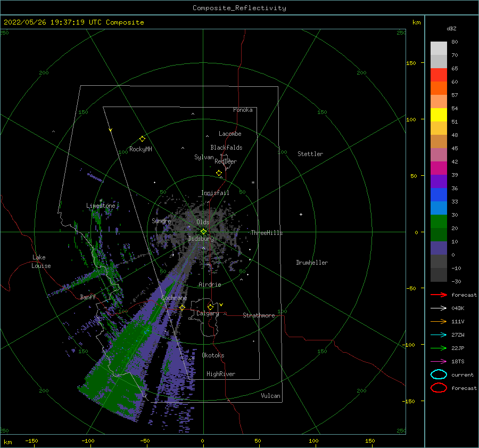Click the Lacombe city label

point(230,134)
